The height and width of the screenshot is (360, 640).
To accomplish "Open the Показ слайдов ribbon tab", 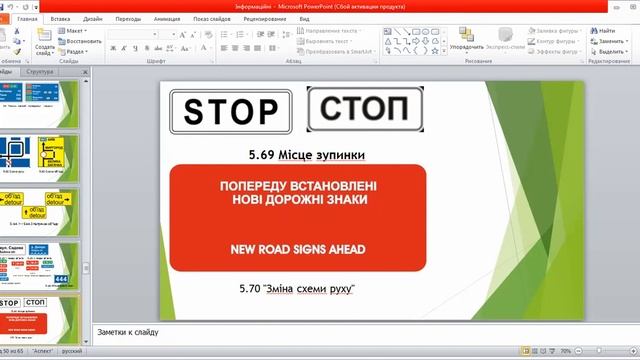I will coord(212,19).
